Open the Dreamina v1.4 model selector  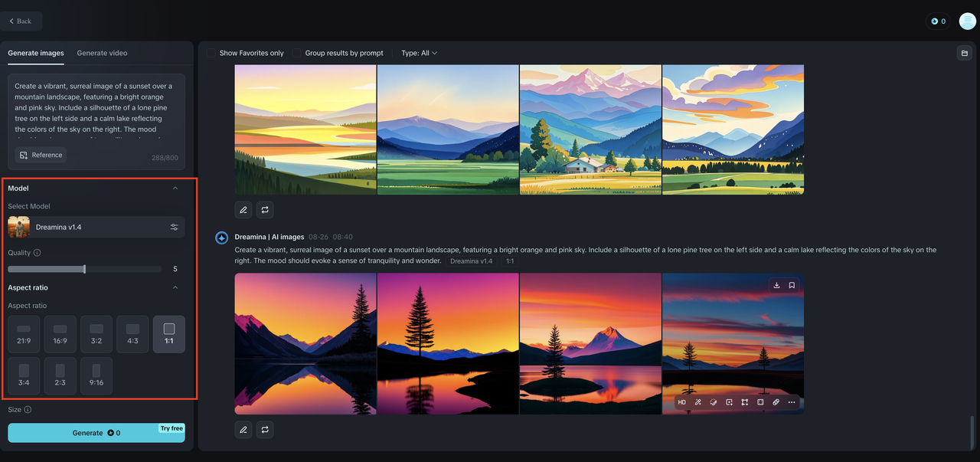pyautogui.click(x=96, y=227)
